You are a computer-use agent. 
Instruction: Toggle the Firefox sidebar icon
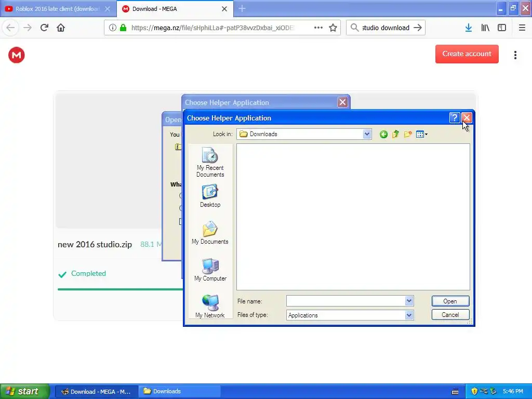click(502, 28)
